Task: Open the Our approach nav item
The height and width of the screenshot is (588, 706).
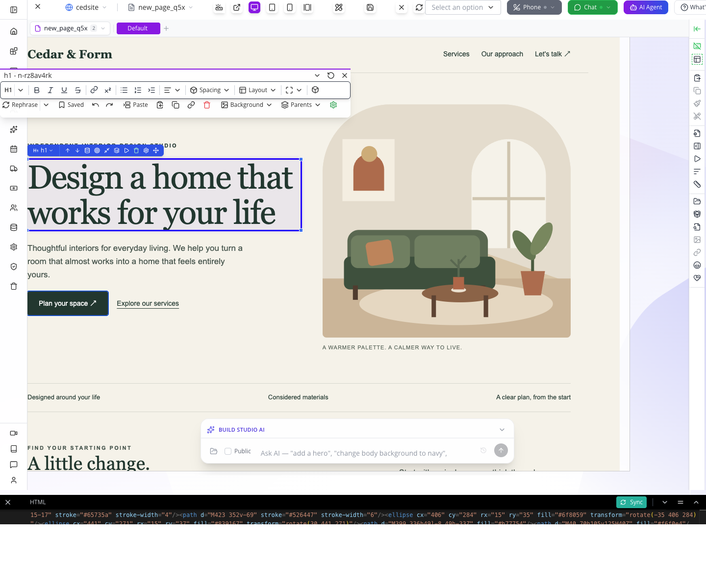Action: (x=502, y=54)
